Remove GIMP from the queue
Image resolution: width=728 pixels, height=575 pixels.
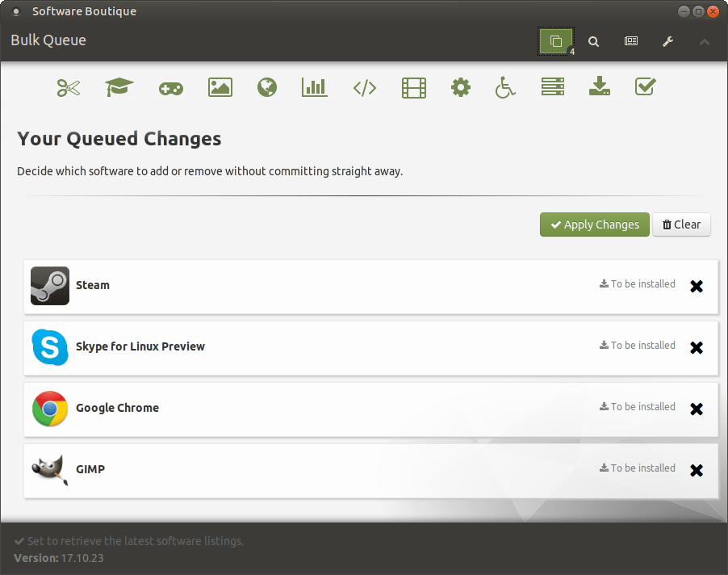696,470
